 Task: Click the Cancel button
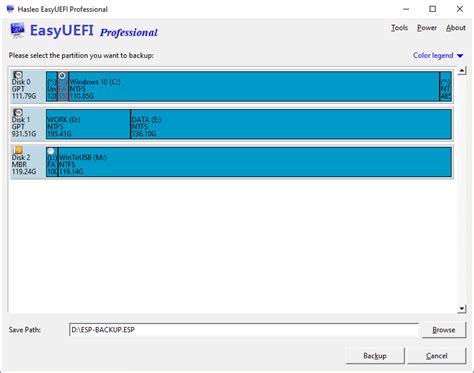(436, 356)
